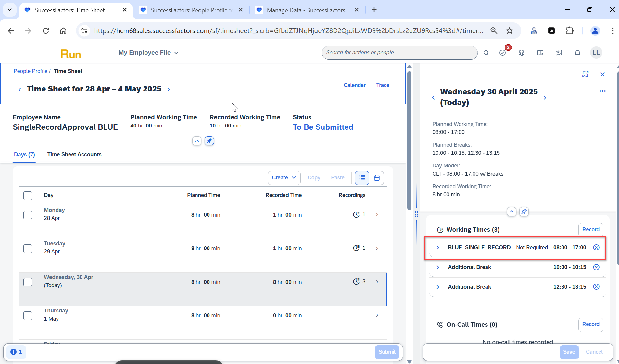Click the Submit button
Screen dimensions: 619x364
pyautogui.click(x=387, y=352)
